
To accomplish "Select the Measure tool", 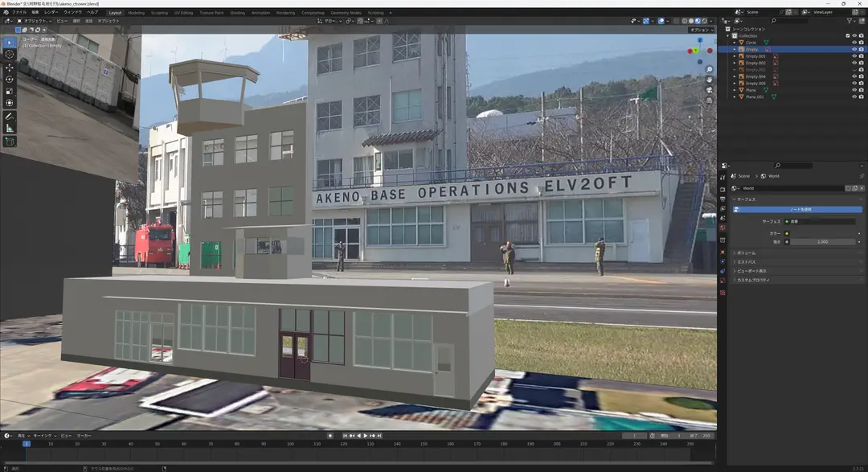I will 10,129.
